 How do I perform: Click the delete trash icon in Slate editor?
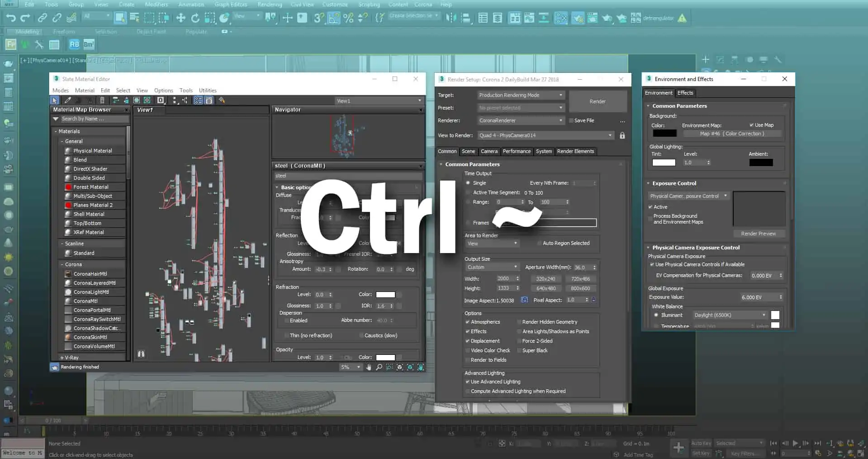[x=102, y=100]
